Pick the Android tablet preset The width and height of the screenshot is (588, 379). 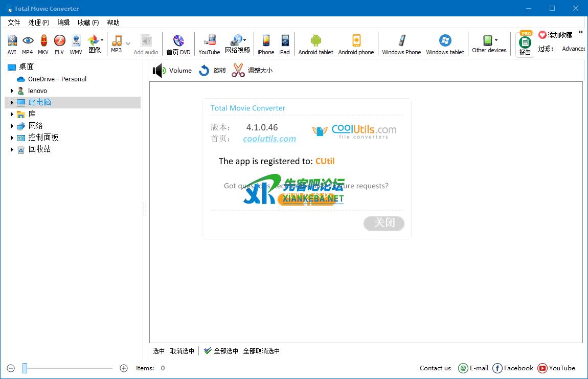click(x=315, y=44)
